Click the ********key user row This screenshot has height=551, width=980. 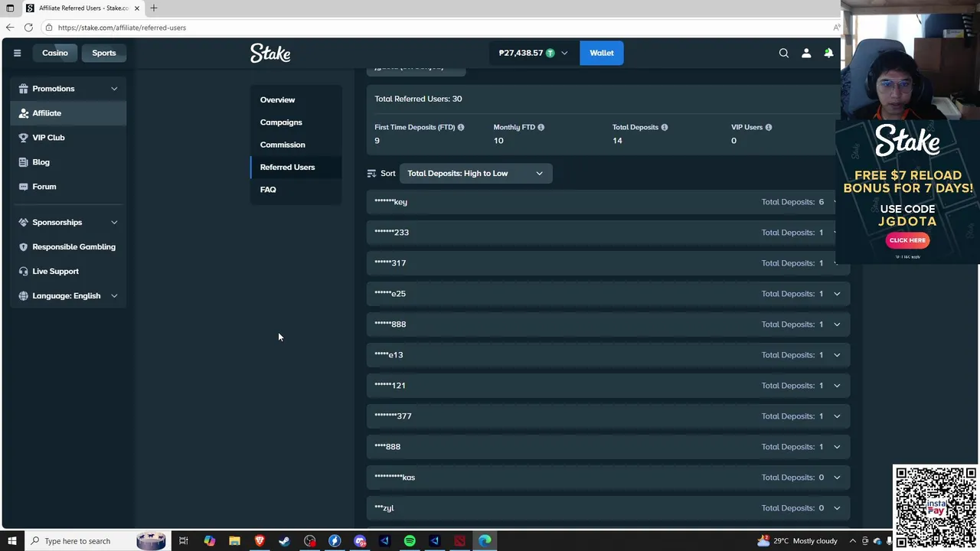(x=608, y=202)
